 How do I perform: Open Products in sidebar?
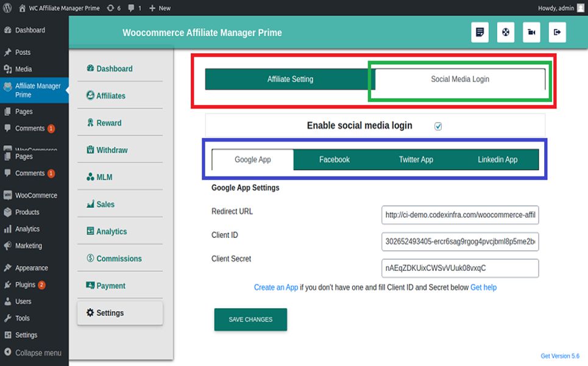22,212
